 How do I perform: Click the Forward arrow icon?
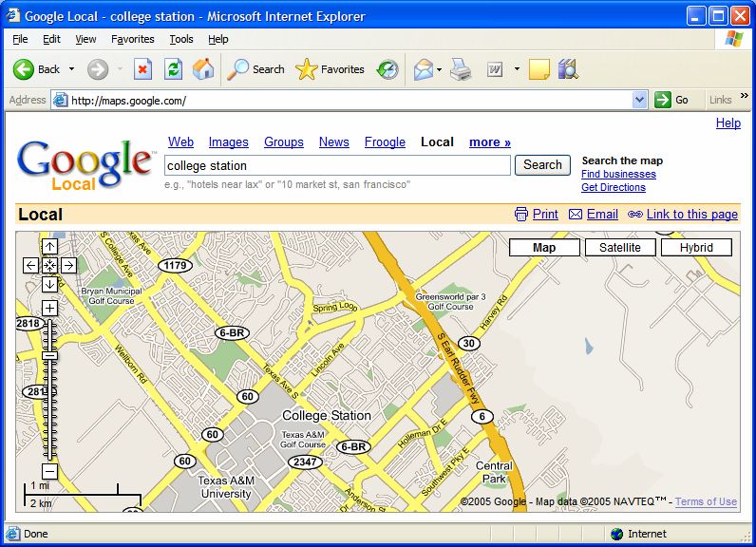[98, 69]
